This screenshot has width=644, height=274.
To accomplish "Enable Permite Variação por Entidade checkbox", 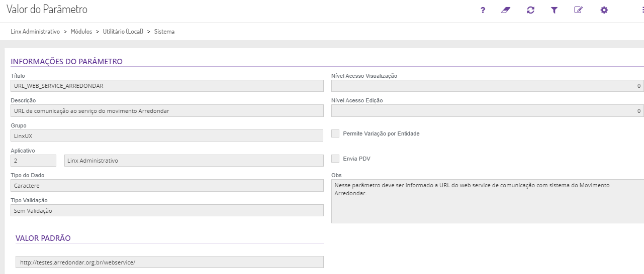I will [x=335, y=133].
